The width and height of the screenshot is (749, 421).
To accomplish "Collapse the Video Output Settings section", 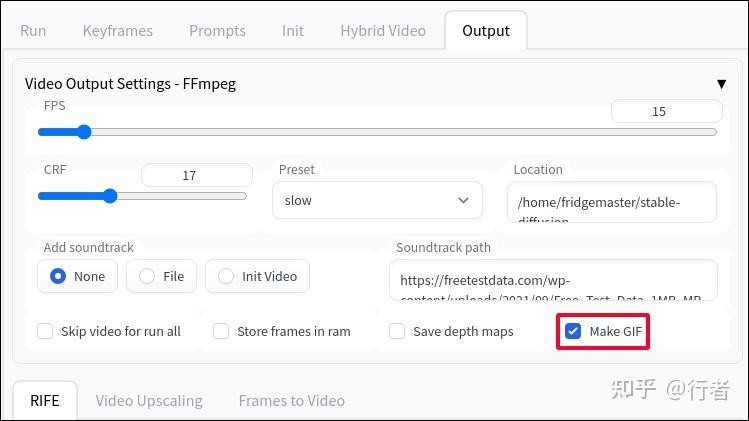I will 720,84.
